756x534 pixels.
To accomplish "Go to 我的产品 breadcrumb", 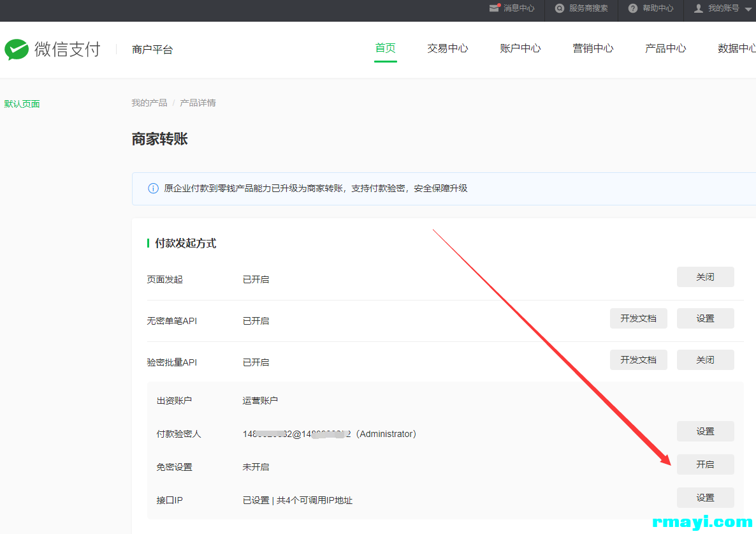I will tap(149, 103).
